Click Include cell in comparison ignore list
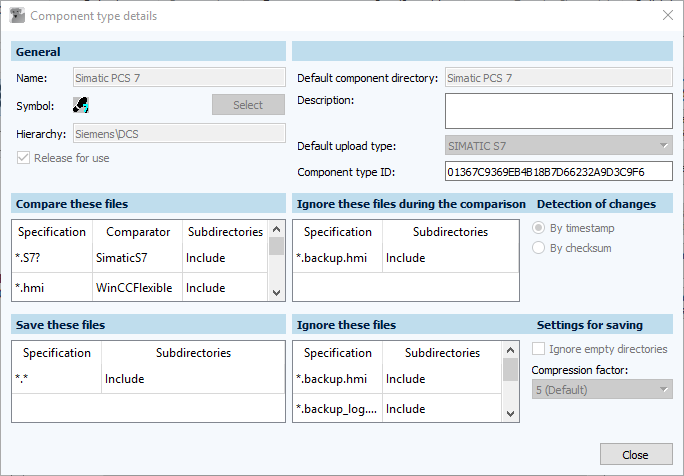684x476 pixels. (451, 258)
